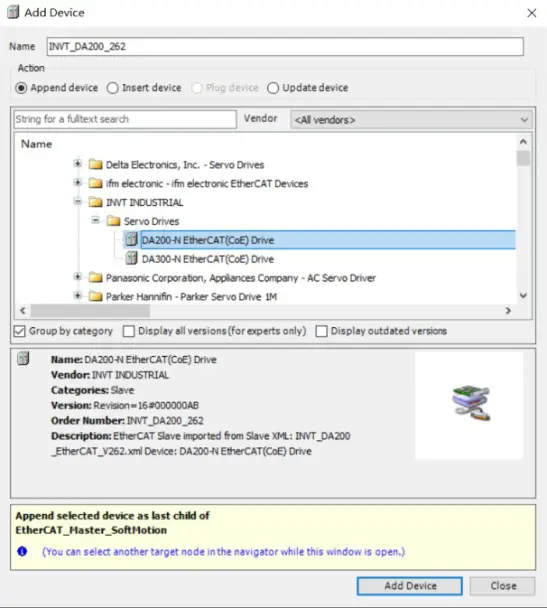Click the Add Device button
The width and height of the screenshot is (547, 608).
(x=410, y=586)
